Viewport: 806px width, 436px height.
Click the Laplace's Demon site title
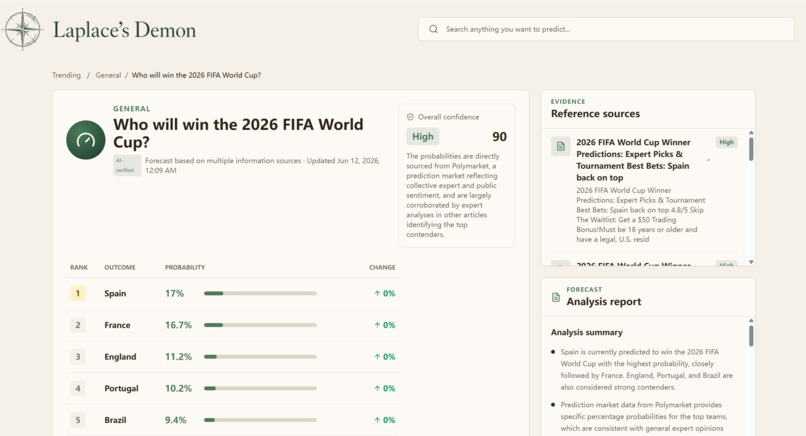click(124, 30)
